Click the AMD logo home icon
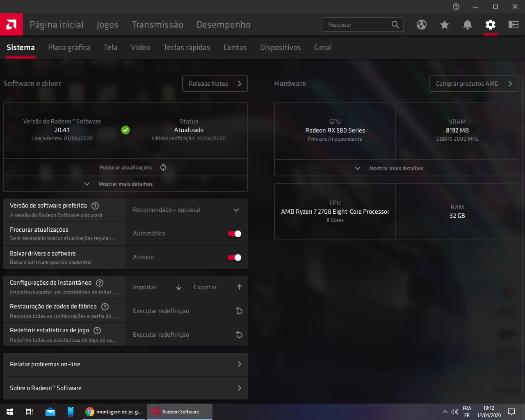 pyautogui.click(x=11, y=25)
